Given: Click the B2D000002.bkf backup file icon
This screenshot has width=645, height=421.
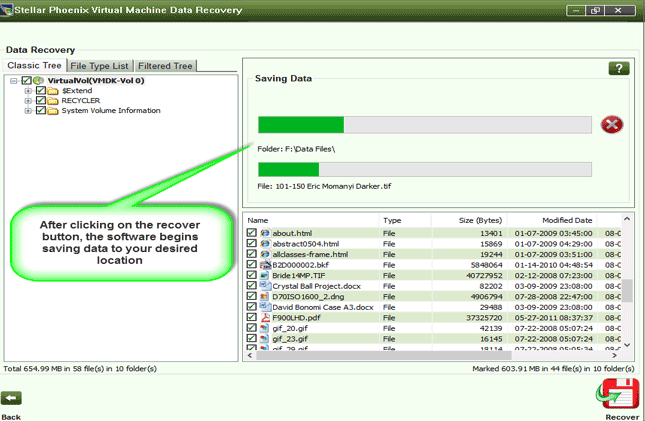Looking at the screenshot, I should [265, 265].
